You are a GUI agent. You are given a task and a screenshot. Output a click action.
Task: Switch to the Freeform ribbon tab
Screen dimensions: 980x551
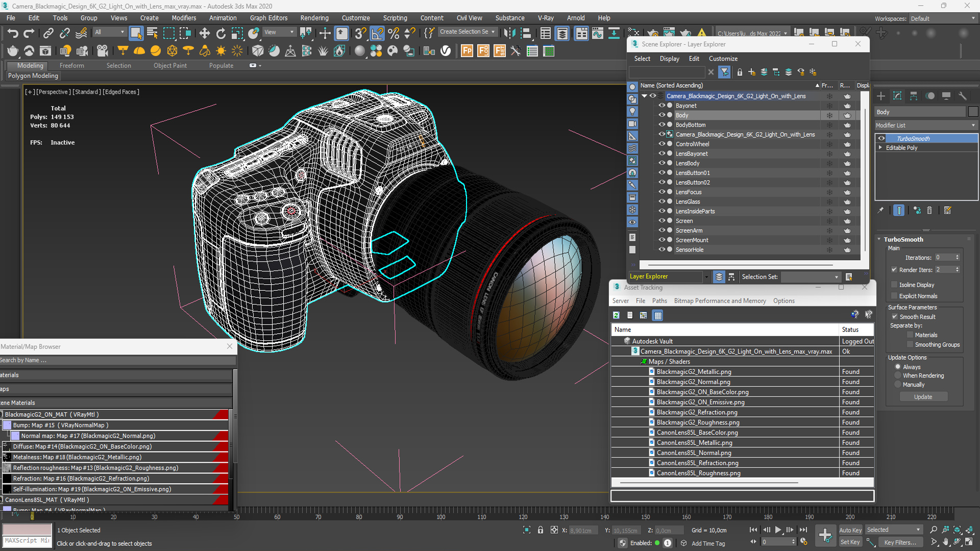pos(72,66)
